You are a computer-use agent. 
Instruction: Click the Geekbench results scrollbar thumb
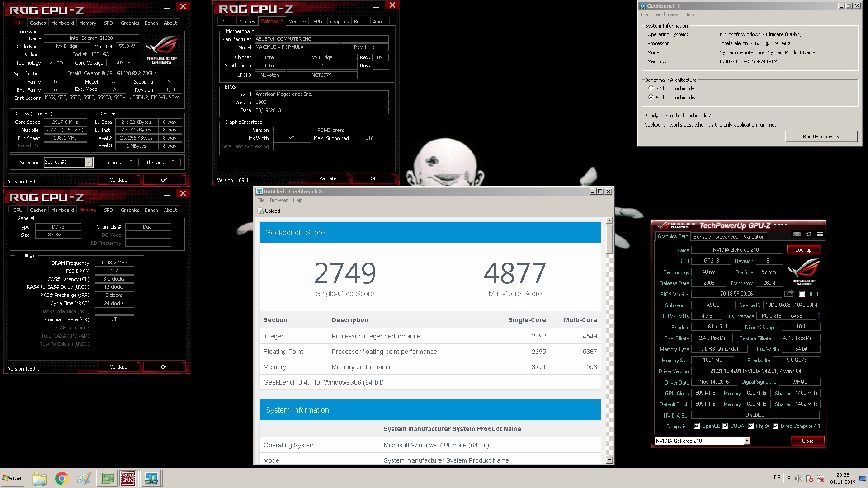[x=609, y=239]
